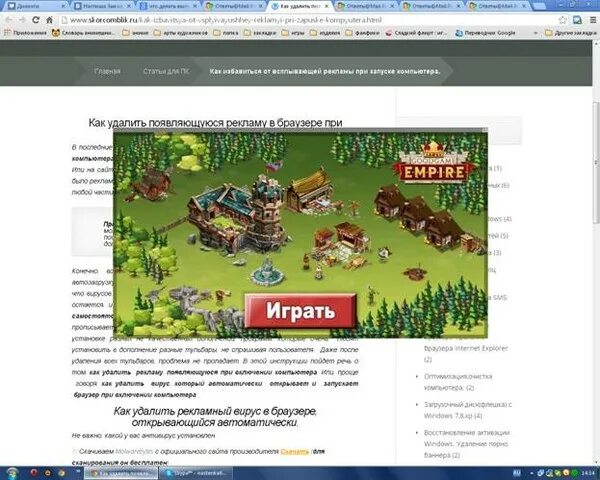Click the red Играть button in ad
The width and height of the screenshot is (600, 480).
pos(301,310)
